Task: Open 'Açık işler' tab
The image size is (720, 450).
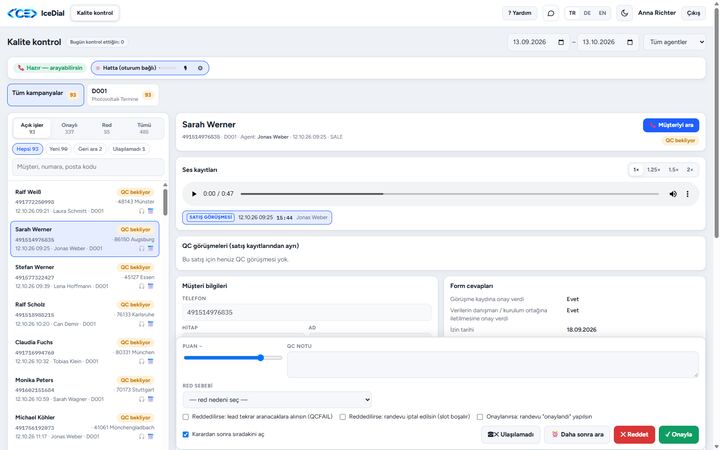Action: pyautogui.click(x=32, y=129)
